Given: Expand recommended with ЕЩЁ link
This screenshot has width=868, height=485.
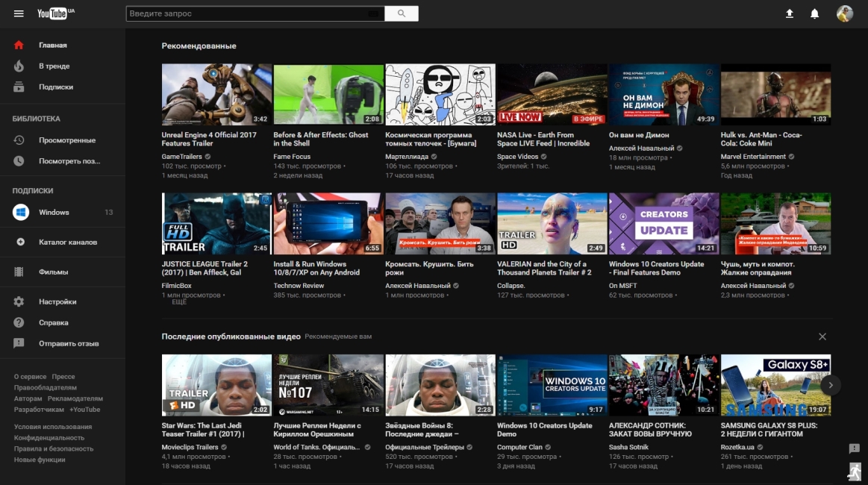Looking at the screenshot, I should click(179, 302).
